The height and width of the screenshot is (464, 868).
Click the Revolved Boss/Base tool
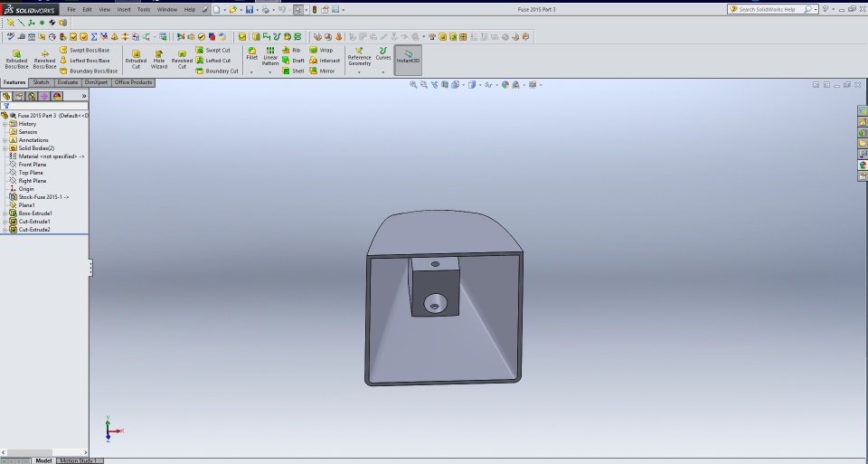coord(44,60)
